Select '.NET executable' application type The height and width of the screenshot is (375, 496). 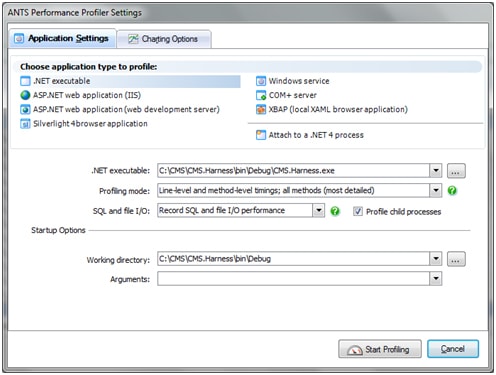(130, 81)
